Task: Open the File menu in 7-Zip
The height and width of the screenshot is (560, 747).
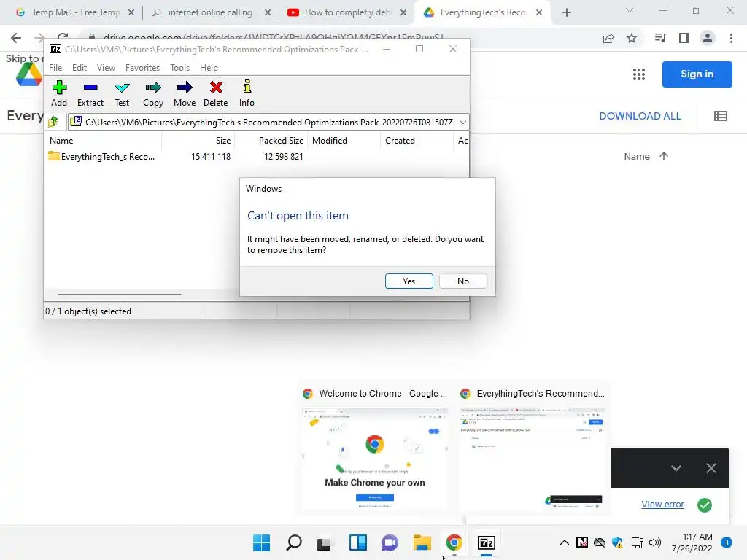Action: (x=55, y=68)
